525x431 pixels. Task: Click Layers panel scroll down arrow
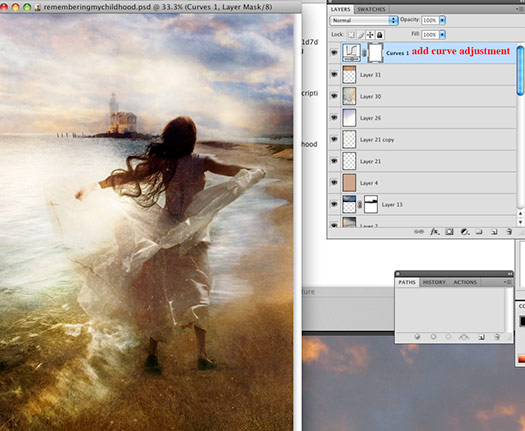tap(520, 221)
